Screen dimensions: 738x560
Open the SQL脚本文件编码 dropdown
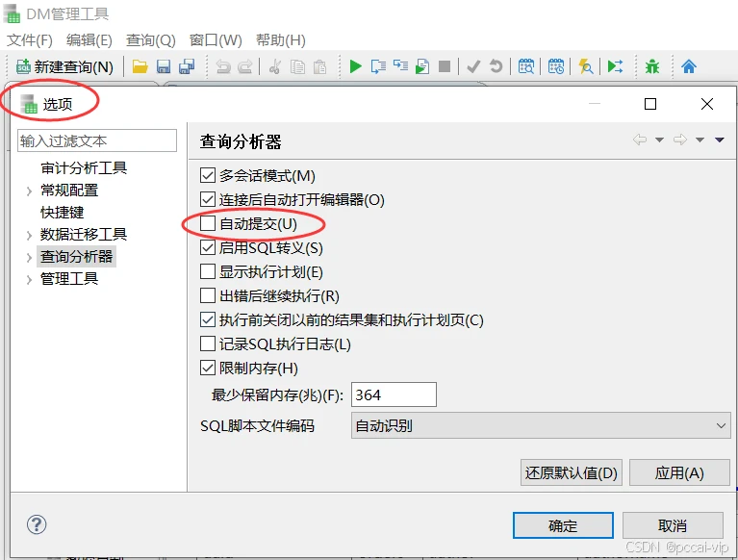[540, 425]
